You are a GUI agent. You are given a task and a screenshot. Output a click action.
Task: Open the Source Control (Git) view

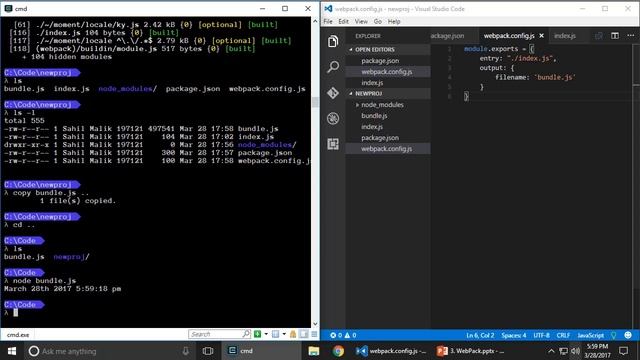coord(333,93)
